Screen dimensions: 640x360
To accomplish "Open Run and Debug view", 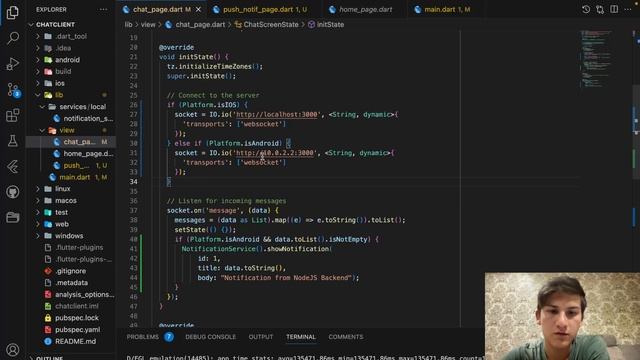I will click(13, 64).
